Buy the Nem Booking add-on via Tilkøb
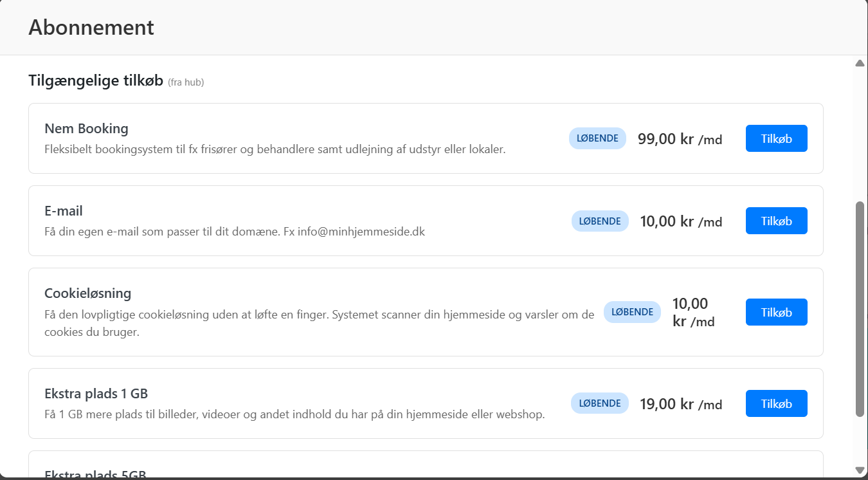Image resolution: width=868 pixels, height=480 pixels. point(776,138)
